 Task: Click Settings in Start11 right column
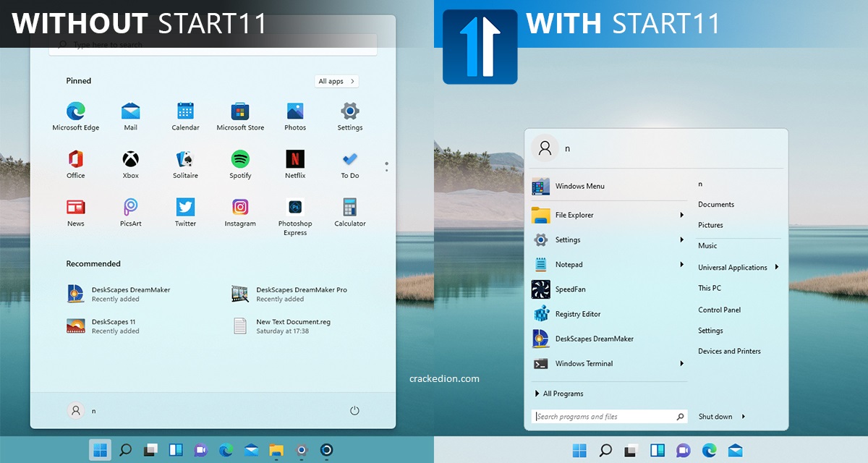(x=710, y=331)
